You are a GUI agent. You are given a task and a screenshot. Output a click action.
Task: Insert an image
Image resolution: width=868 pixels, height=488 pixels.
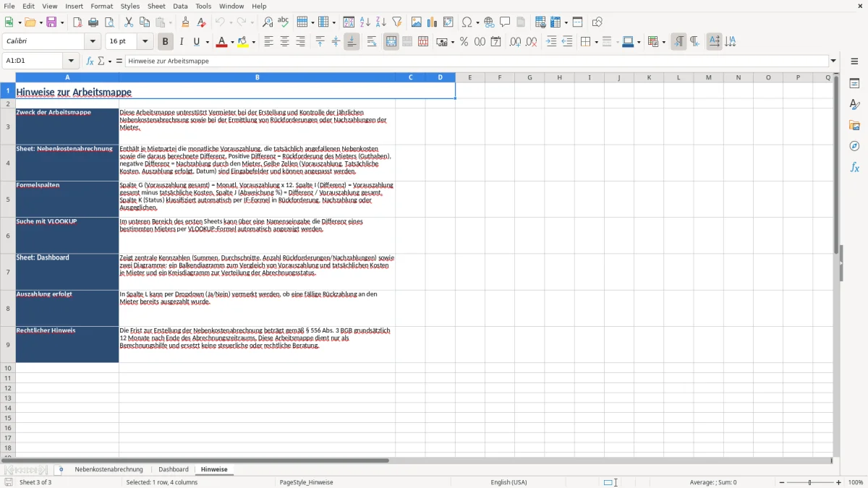pos(417,22)
